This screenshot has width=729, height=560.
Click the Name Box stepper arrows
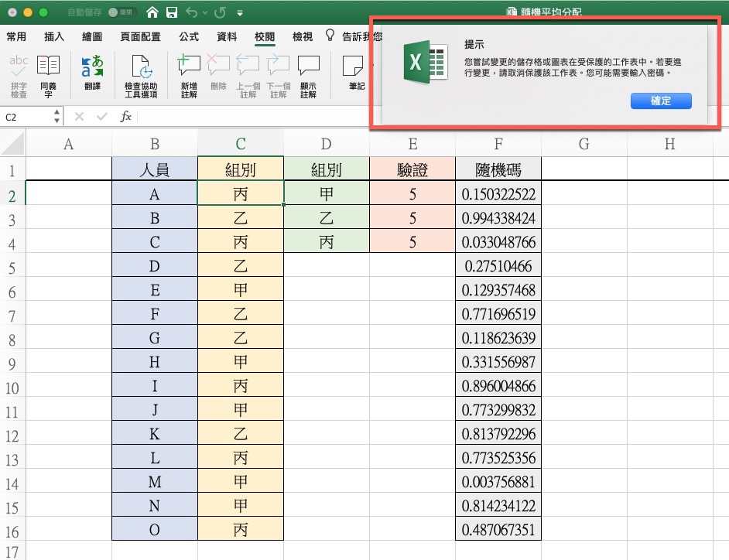(56, 117)
